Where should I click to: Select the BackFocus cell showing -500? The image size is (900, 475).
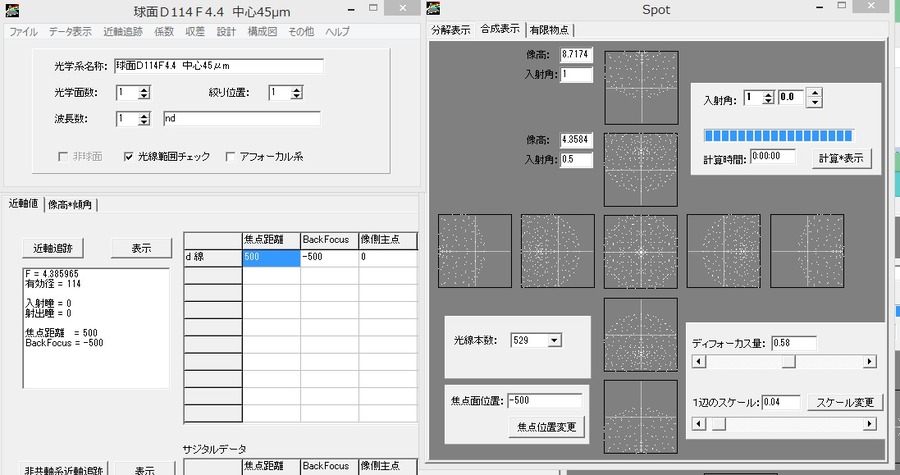click(329, 258)
